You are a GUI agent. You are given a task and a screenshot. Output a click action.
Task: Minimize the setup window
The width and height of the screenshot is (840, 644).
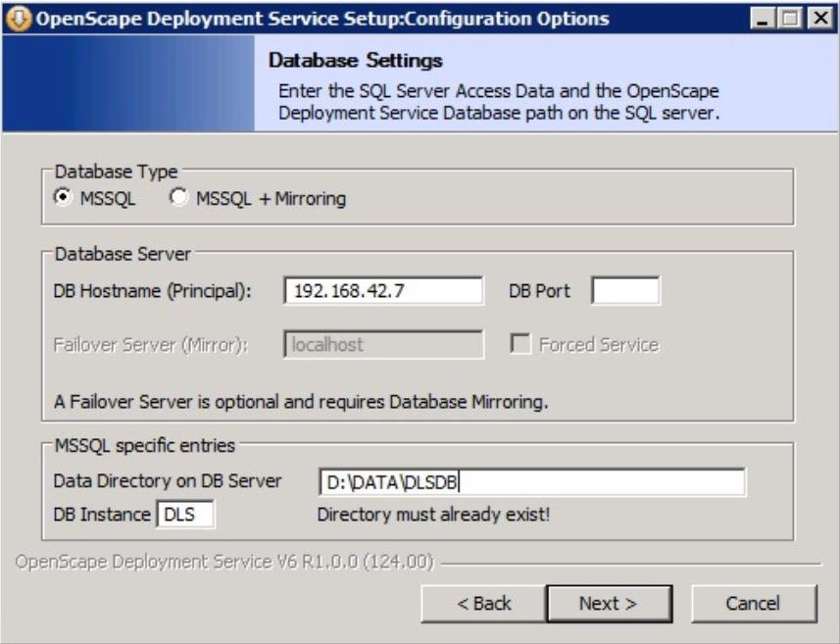point(763,19)
